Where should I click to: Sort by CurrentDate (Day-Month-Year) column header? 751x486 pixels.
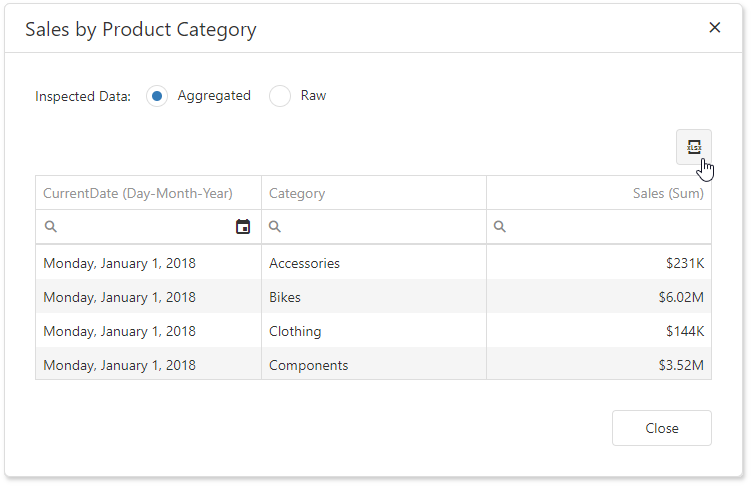pos(138,193)
